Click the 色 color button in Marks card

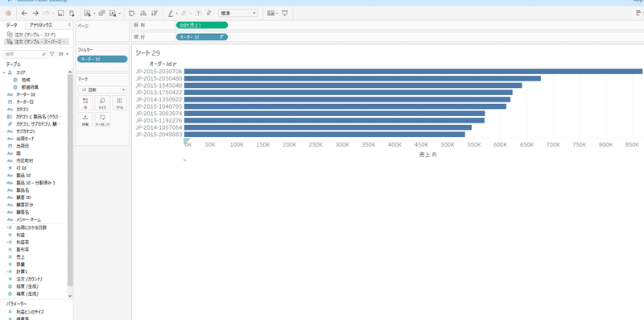(85, 102)
